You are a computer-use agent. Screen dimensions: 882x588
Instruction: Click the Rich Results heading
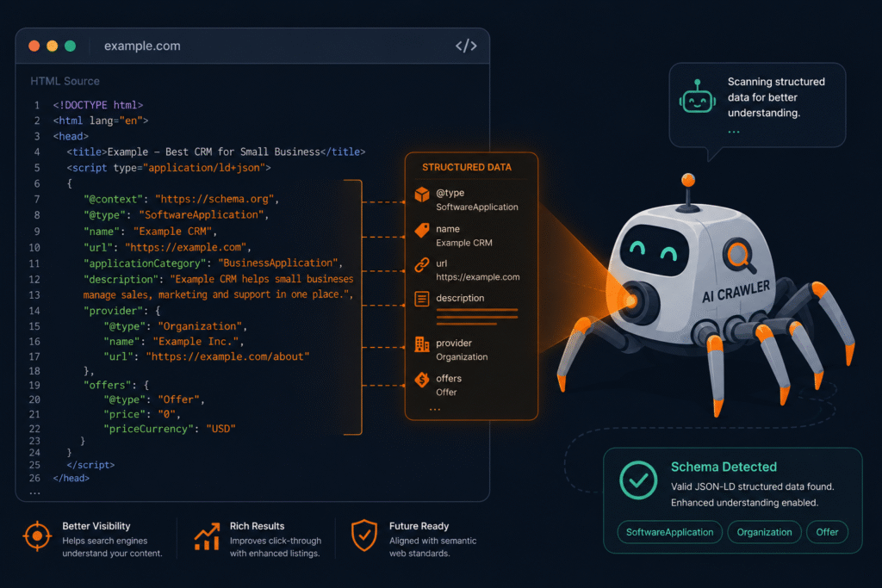tap(257, 526)
